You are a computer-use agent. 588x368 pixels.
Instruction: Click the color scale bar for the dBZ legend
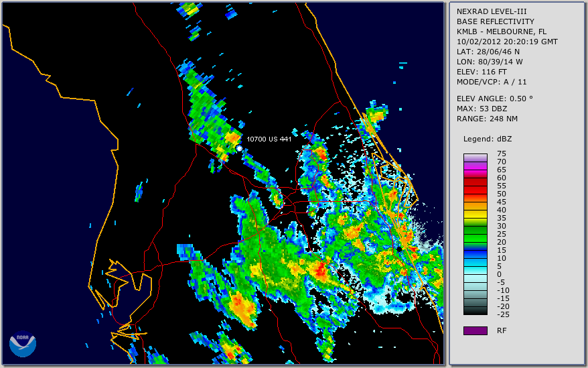475,235
